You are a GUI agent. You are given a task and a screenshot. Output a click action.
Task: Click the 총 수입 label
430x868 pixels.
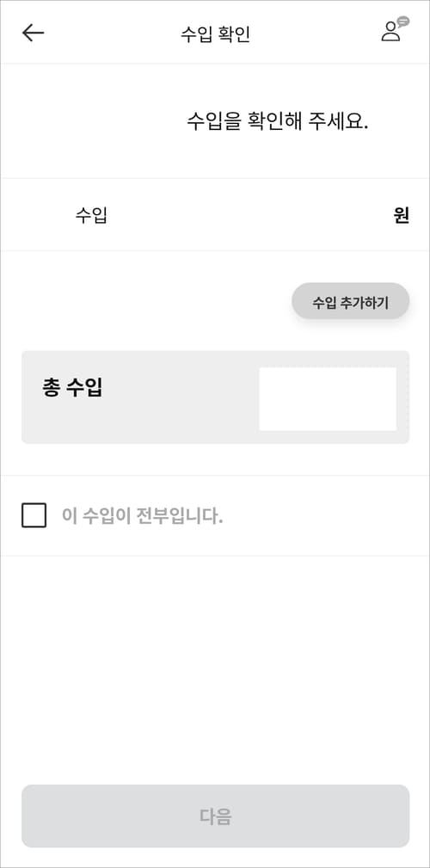click(x=72, y=388)
